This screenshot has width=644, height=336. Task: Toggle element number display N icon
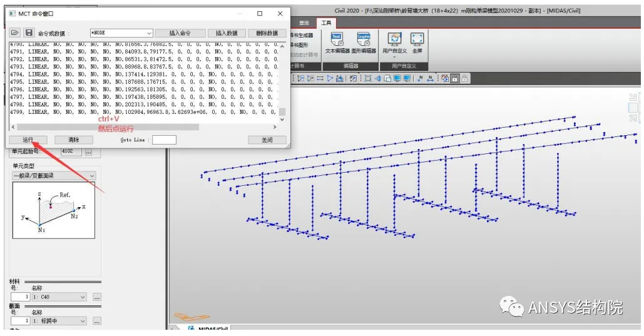pyautogui.click(x=430, y=78)
